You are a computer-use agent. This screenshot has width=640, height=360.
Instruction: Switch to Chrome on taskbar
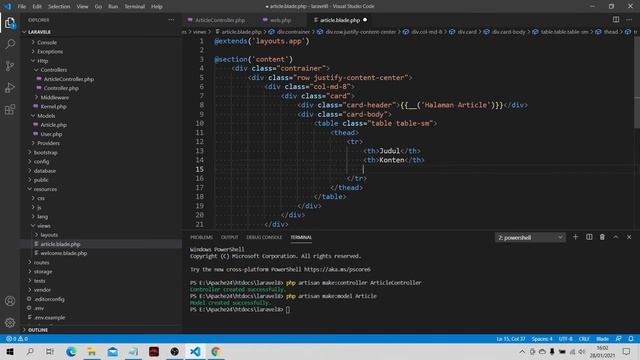(x=216, y=351)
